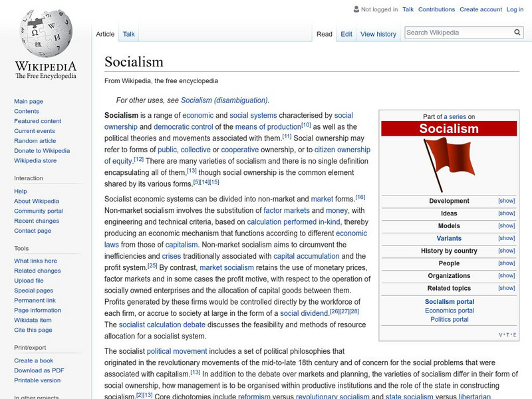Select the Edit tab
The image size is (532, 399).
[x=346, y=33]
